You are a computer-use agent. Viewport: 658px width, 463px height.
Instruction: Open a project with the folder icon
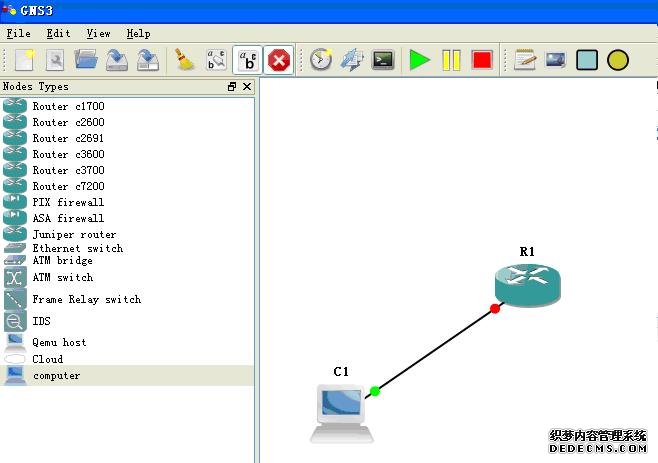[x=86, y=59]
